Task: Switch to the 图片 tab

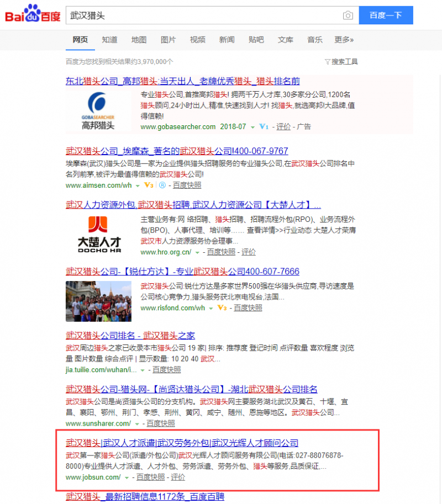Action: pyautogui.click(x=168, y=40)
